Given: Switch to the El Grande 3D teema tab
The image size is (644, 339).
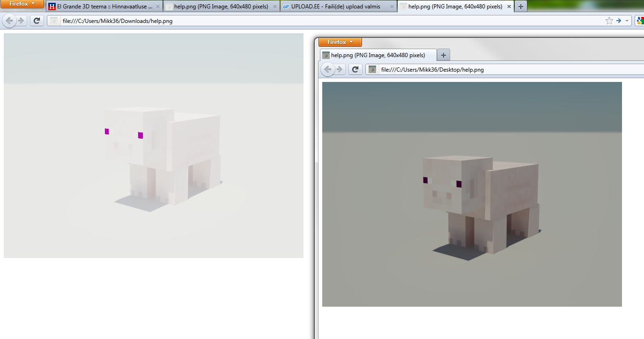Looking at the screenshot, I should click(x=104, y=7).
